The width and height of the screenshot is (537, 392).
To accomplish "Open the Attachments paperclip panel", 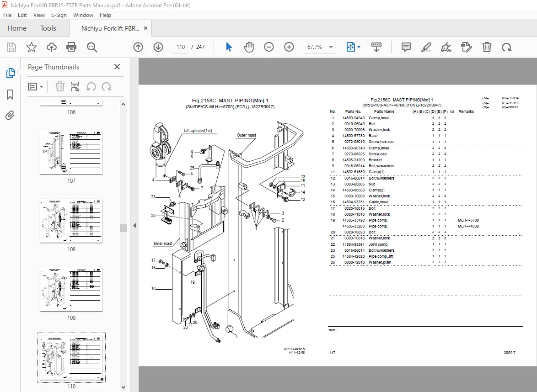I will click(10, 116).
